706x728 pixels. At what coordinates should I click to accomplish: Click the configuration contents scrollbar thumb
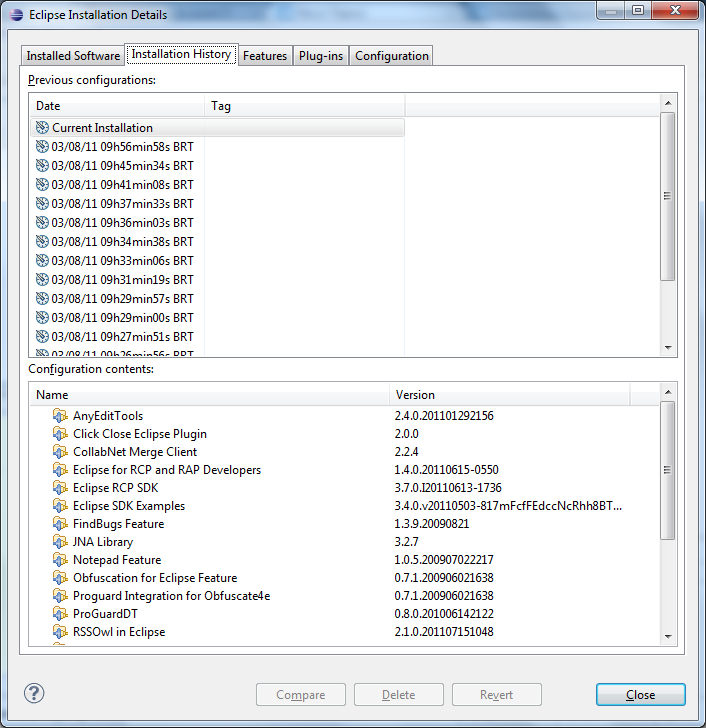point(667,470)
